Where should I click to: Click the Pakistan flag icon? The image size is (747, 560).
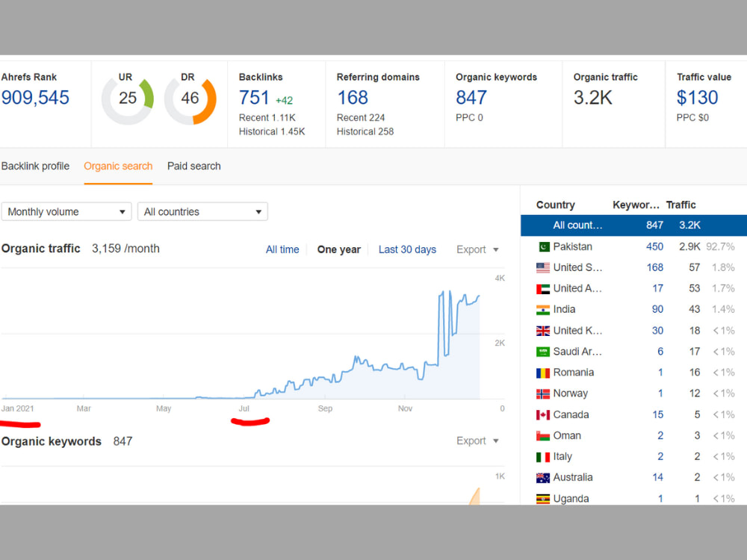point(542,246)
